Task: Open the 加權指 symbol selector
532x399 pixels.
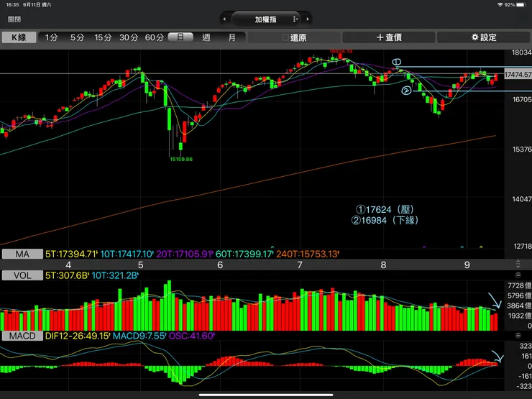Action: tap(266, 19)
